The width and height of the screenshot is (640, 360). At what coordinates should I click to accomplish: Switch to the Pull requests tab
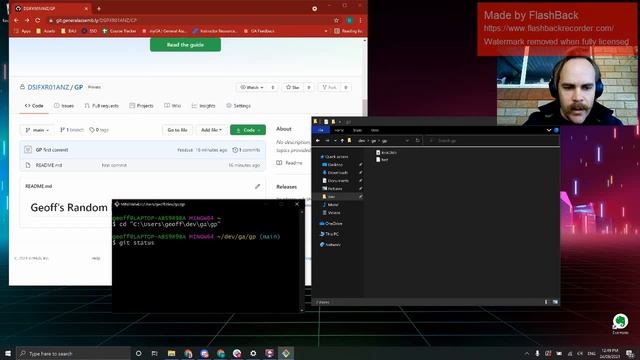(x=102, y=106)
